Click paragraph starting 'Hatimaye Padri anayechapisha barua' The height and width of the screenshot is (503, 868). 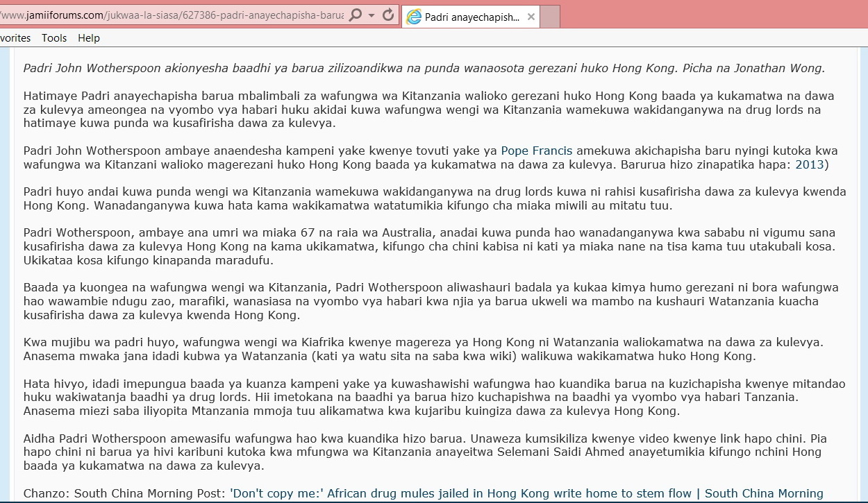pyautogui.click(x=428, y=110)
